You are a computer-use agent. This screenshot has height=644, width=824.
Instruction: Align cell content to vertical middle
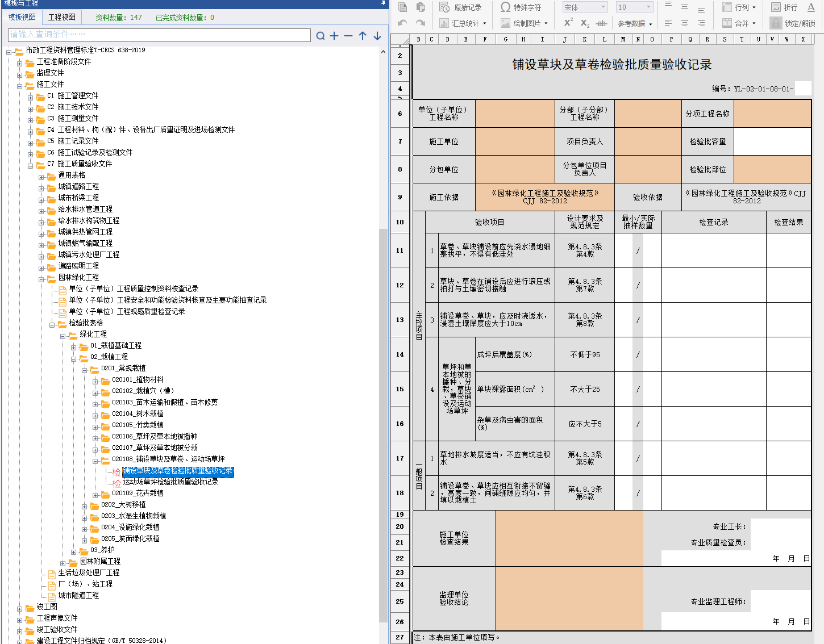(x=685, y=7)
